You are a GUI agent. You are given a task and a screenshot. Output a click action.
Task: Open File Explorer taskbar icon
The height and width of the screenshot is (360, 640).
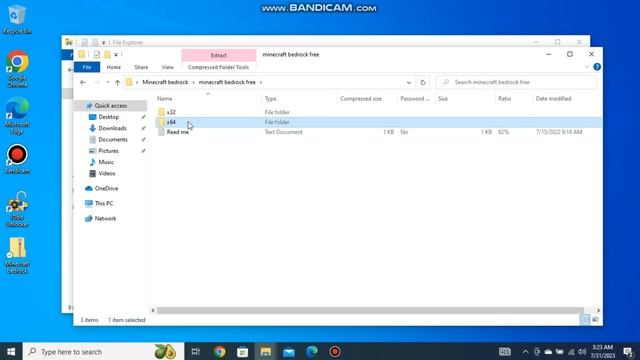pyautogui.click(x=266, y=351)
